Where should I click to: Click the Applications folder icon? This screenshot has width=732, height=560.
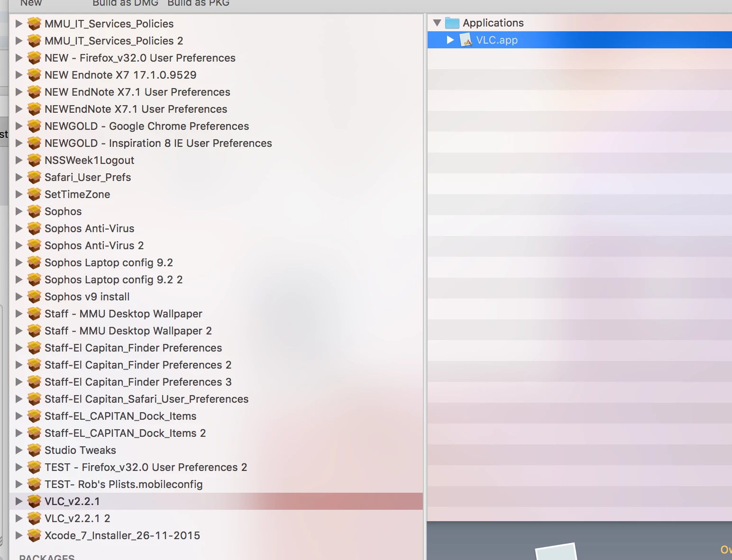[x=452, y=23]
